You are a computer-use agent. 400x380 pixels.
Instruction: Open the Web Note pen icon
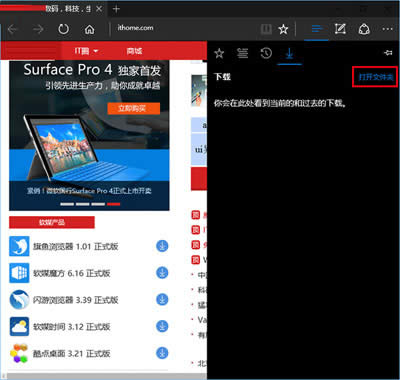(x=340, y=29)
